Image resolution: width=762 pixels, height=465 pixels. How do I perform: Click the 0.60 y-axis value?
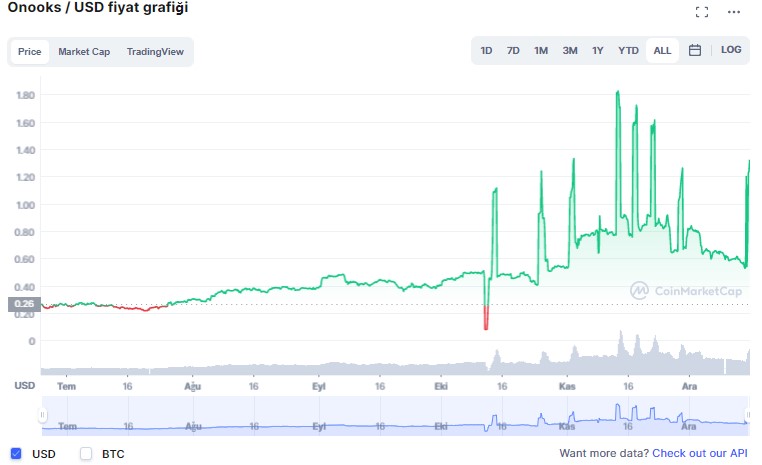coord(25,259)
